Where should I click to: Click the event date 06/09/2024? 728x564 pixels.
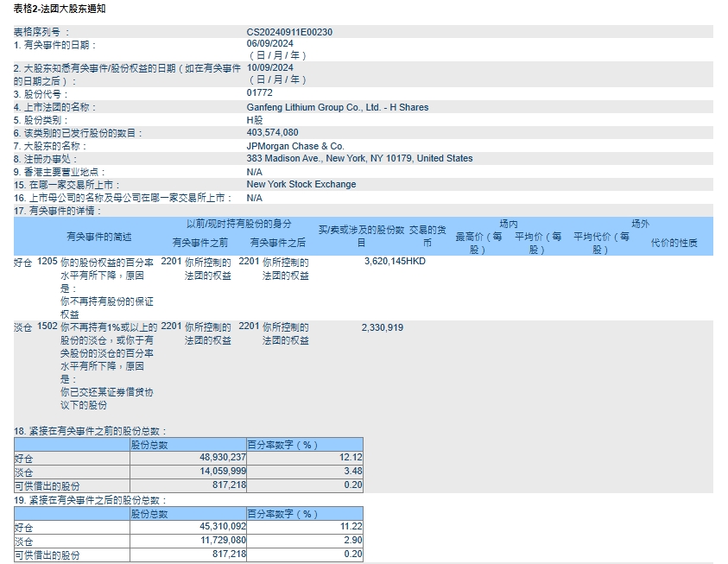coord(269,44)
